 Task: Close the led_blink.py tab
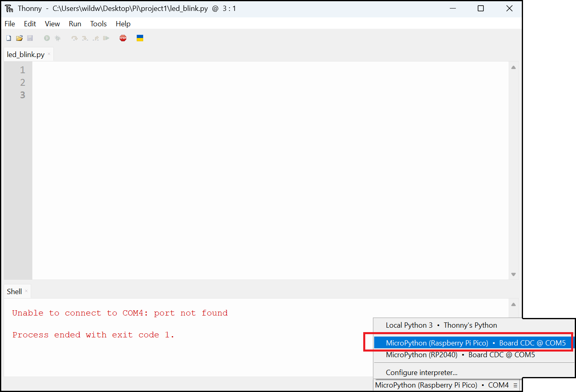pos(49,54)
